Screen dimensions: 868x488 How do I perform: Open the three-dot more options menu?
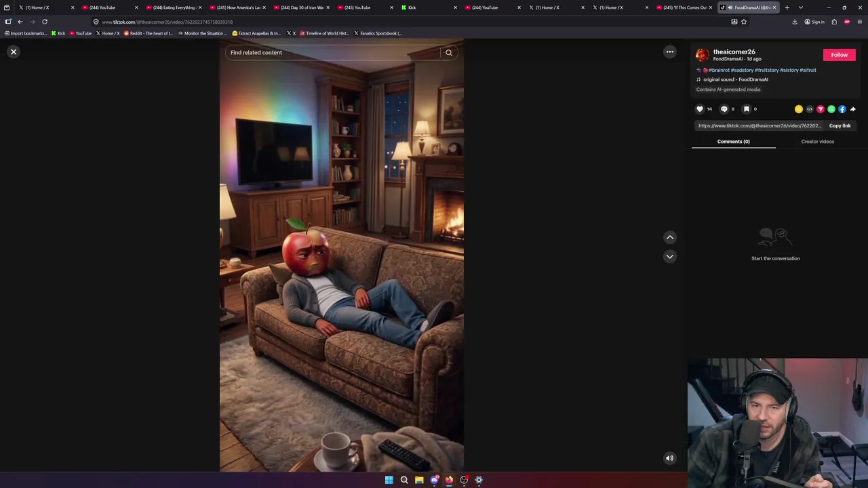[670, 52]
